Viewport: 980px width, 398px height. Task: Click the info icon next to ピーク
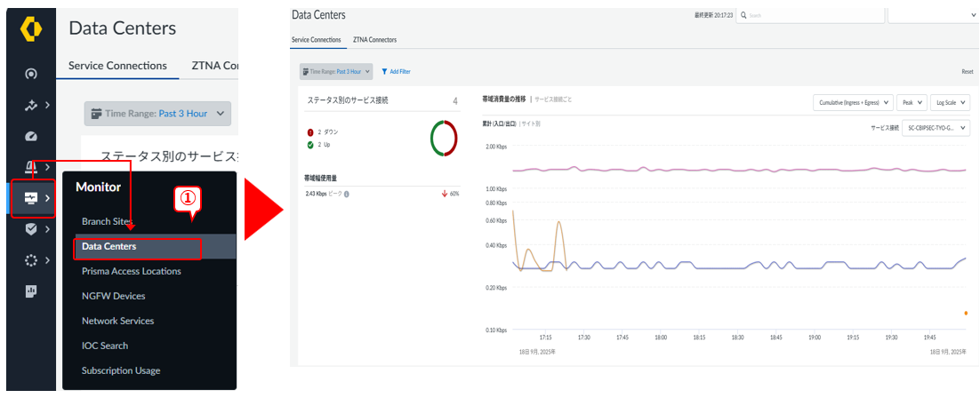pyautogui.click(x=346, y=194)
